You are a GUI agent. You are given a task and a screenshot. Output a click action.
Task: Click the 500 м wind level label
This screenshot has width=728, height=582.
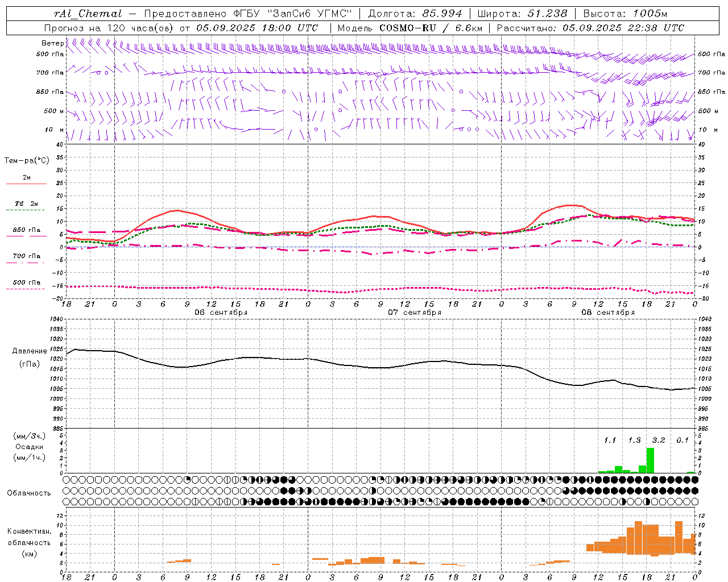point(54,111)
